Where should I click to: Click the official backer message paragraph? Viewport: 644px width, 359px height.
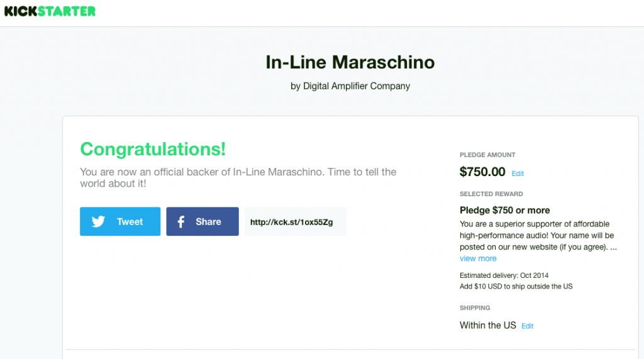tap(238, 177)
